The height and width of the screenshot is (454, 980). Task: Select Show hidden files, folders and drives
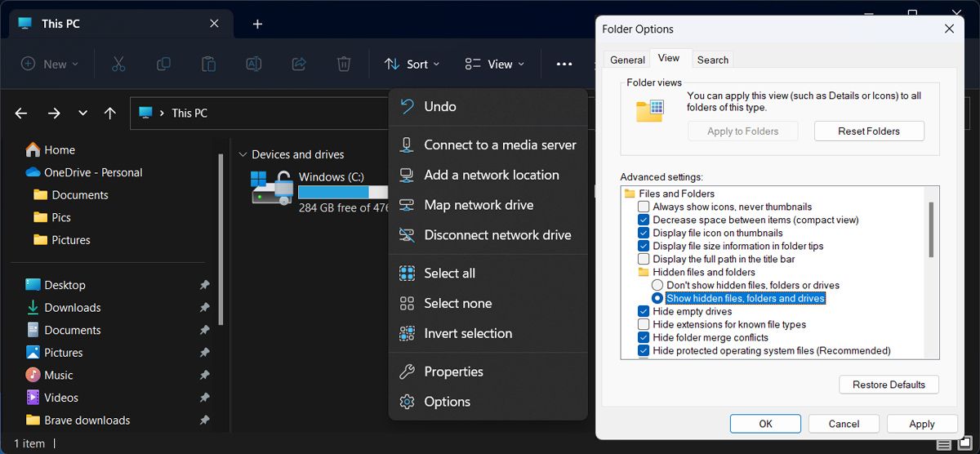click(x=657, y=298)
